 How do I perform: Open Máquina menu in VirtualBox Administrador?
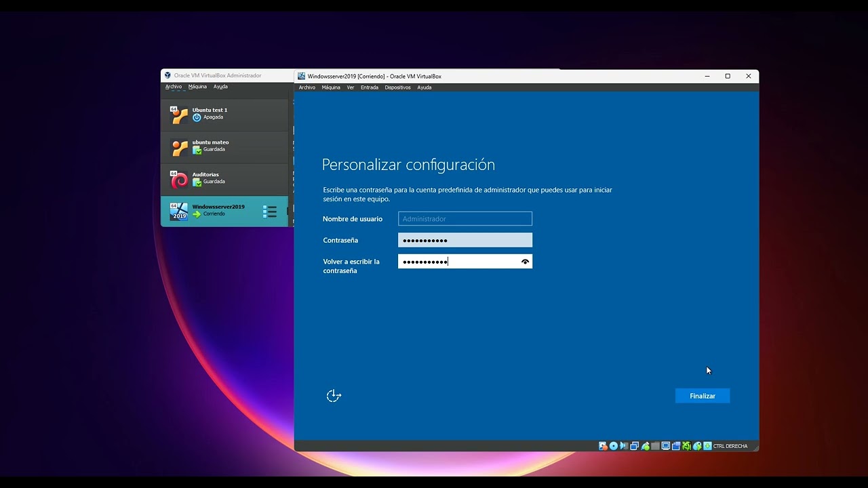tap(197, 87)
